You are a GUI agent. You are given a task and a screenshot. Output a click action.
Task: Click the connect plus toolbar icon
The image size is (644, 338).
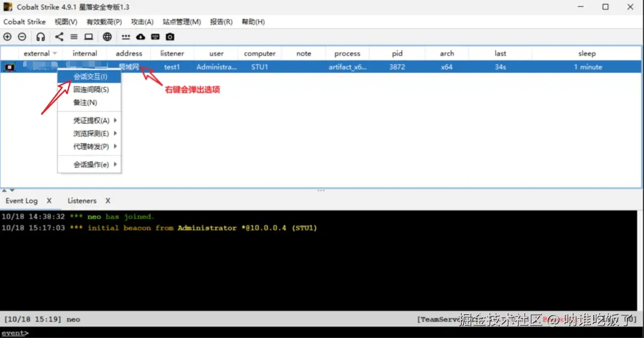[x=7, y=37]
